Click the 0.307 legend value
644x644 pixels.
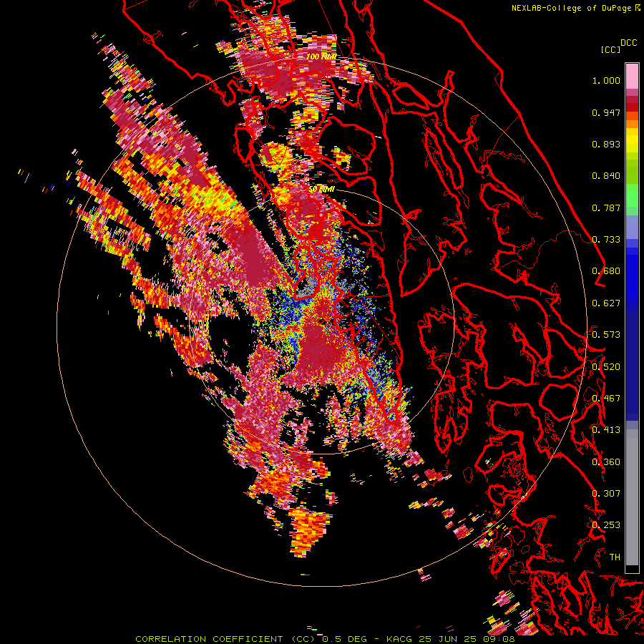pos(606,494)
